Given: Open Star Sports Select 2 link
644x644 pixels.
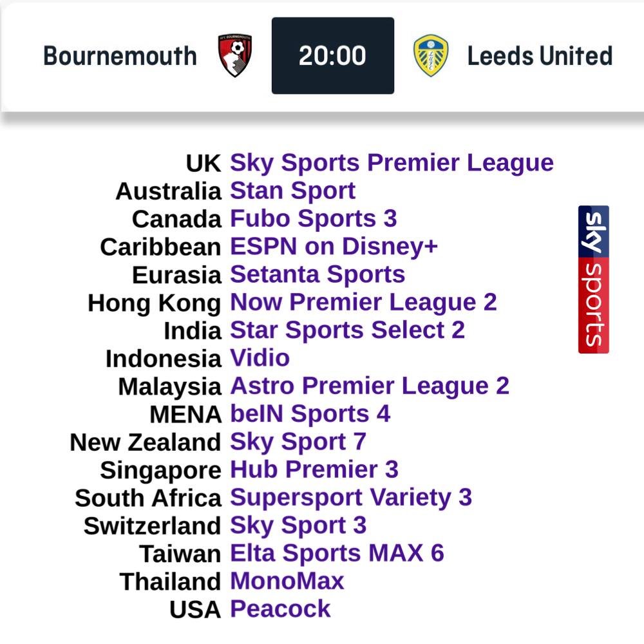Looking at the screenshot, I should click(348, 330).
